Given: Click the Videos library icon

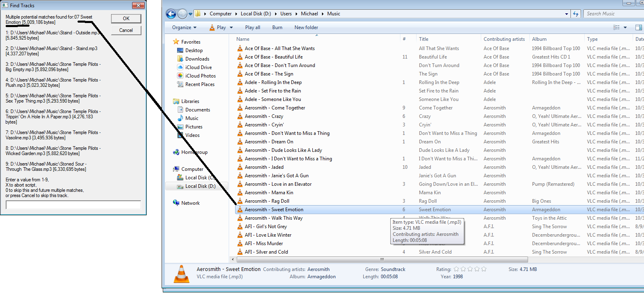Looking at the screenshot, I should coord(180,135).
